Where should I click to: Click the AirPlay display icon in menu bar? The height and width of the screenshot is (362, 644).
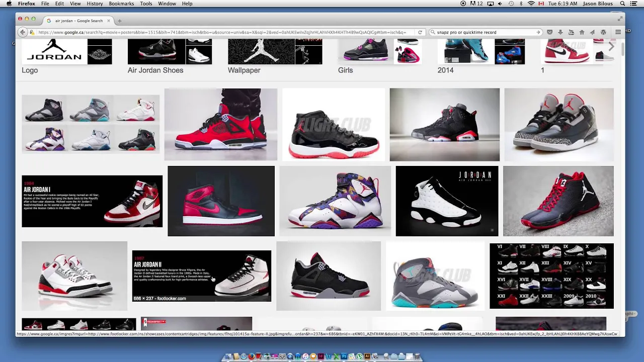click(x=490, y=4)
